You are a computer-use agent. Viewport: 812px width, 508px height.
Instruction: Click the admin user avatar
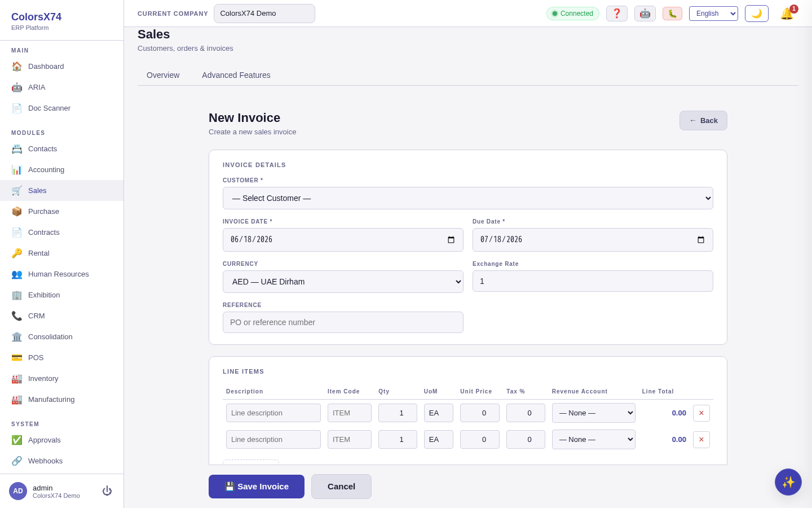click(18, 491)
